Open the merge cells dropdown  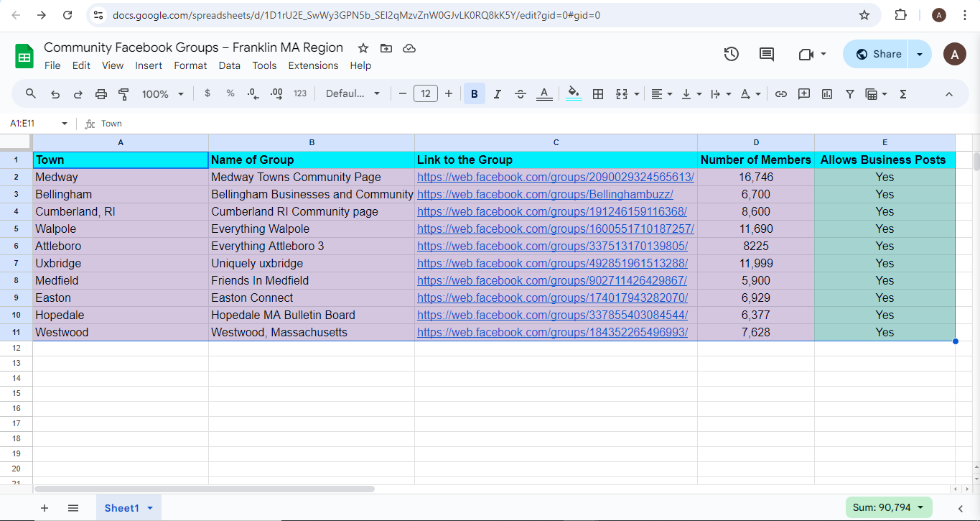pos(636,93)
